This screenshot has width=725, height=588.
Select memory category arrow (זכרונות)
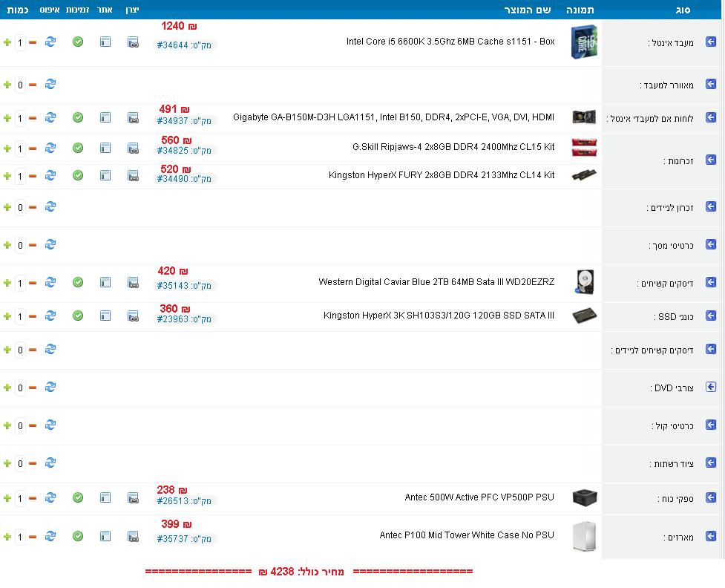[x=711, y=160]
